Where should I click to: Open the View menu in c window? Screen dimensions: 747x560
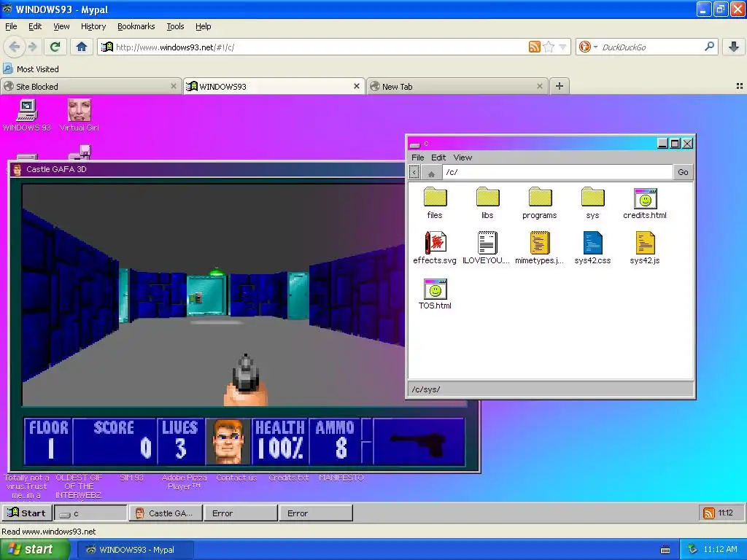tap(462, 157)
